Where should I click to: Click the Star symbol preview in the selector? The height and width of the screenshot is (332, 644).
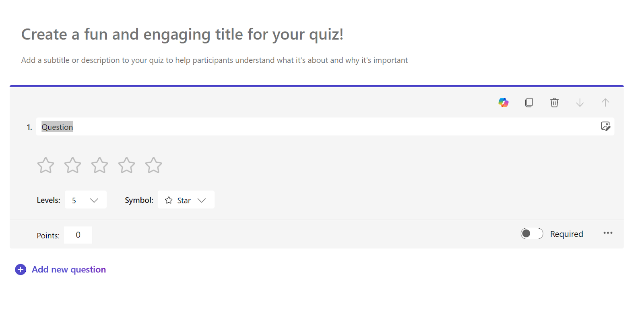(169, 200)
